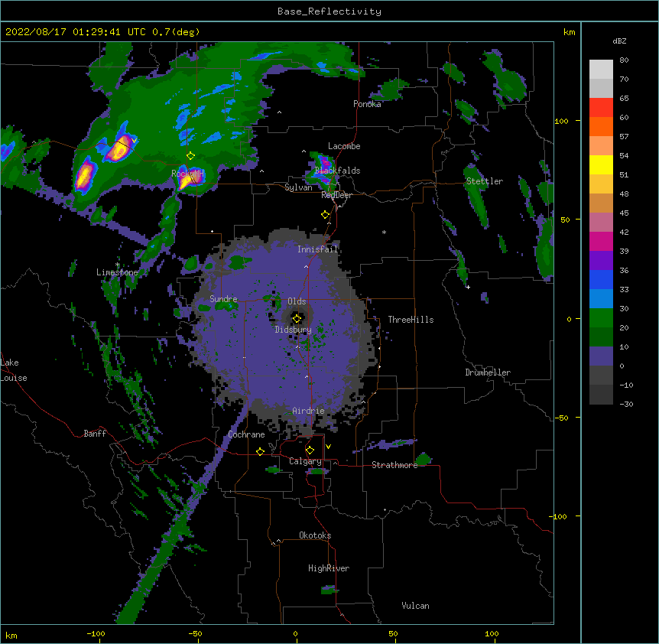
Task: Click the -100 tick on the right km axis
Action: (558, 516)
